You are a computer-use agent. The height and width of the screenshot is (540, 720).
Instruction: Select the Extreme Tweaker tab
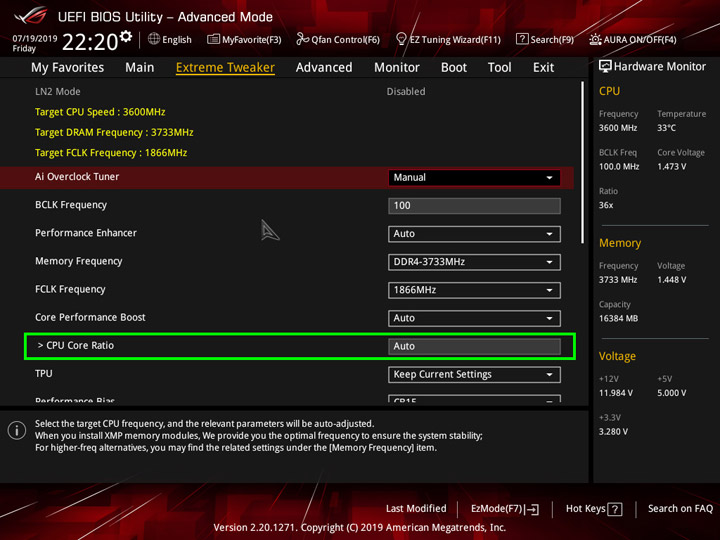pos(225,68)
